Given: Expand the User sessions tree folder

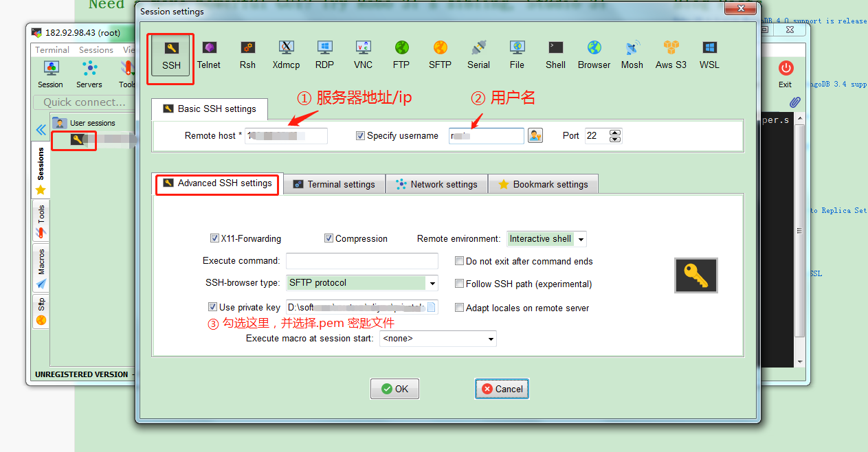Looking at the screenshot, I should (85, 123).
